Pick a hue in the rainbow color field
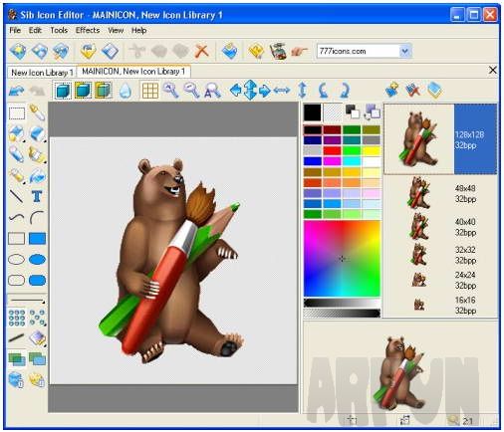504x432 pixels. tap(342, 259)
